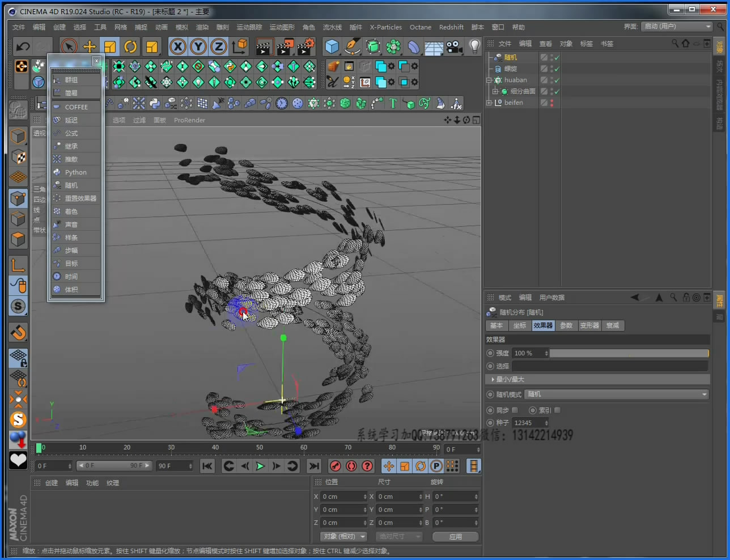Click the coordinate system cube icon
Viewport: 730px width, 560px height.
(x=240, y=46)
